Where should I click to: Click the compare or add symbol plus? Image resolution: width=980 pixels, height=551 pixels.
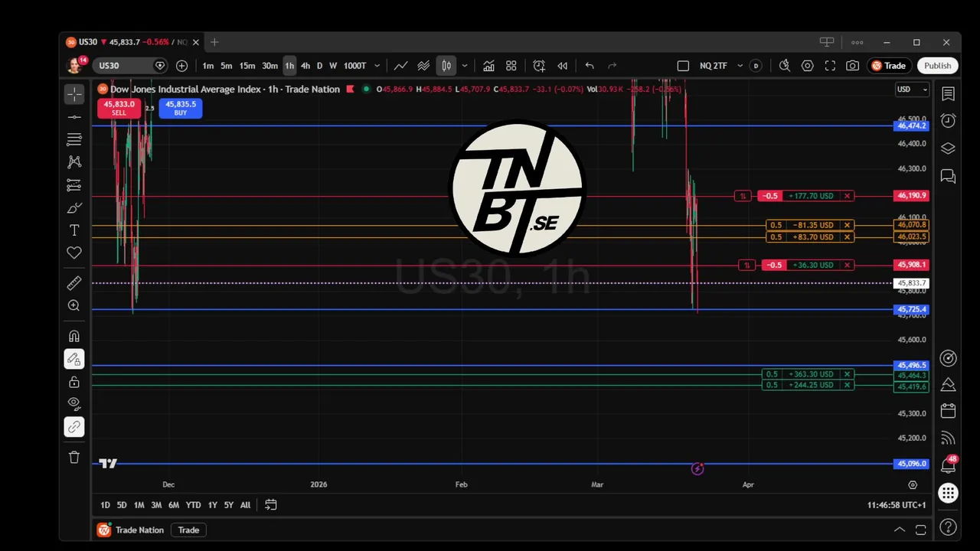pos(181,66)
